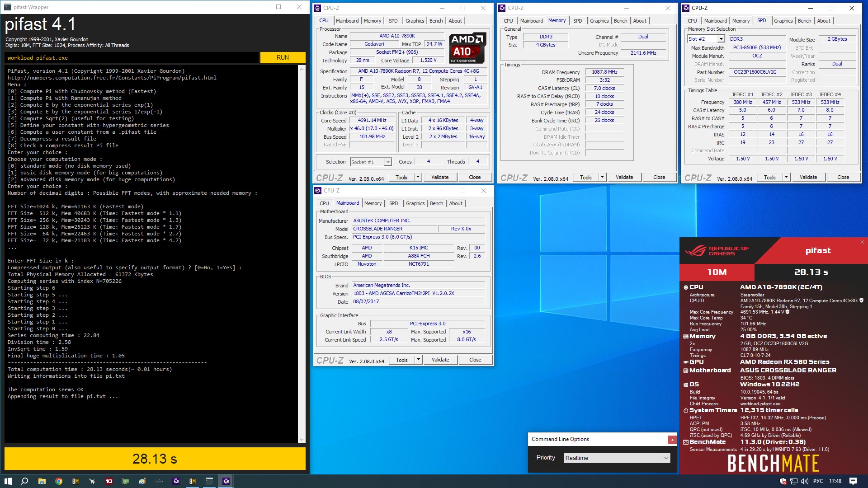Launch File Explorer from the taskbar
Viewport: 868px width, 488px height.
[42, 481]
